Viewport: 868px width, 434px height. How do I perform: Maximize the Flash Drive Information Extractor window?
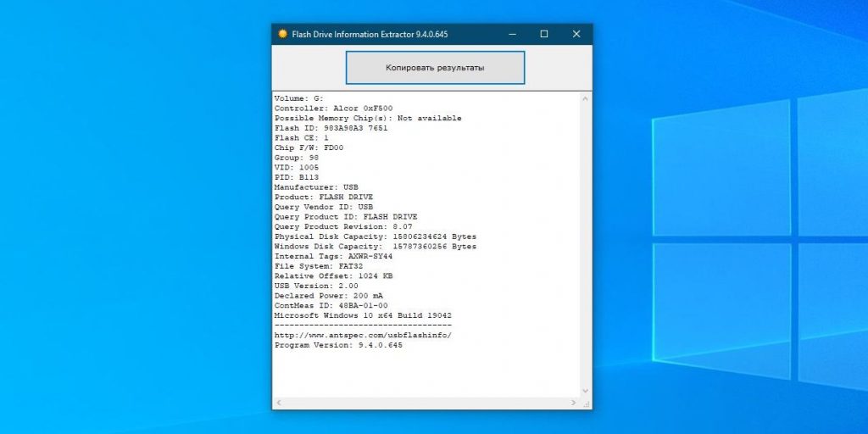(x=544, y=35)
